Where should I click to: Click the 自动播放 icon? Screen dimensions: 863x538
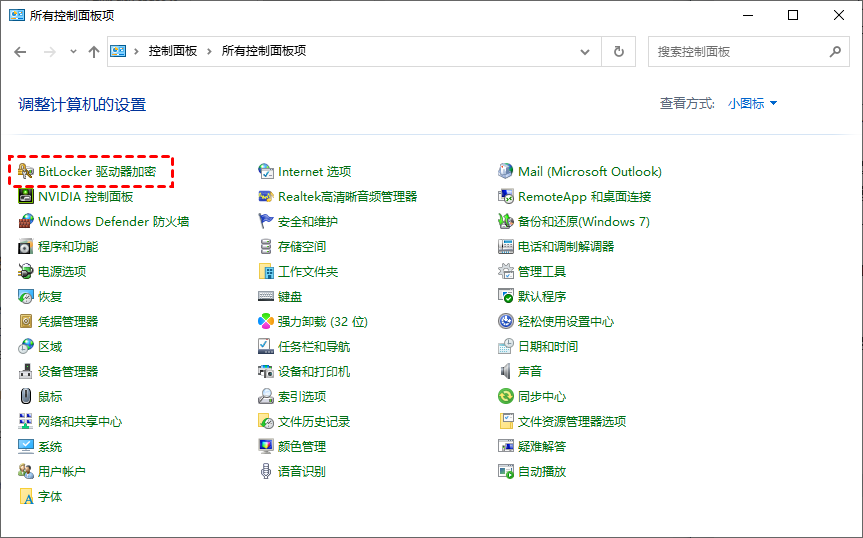[505, 471]
